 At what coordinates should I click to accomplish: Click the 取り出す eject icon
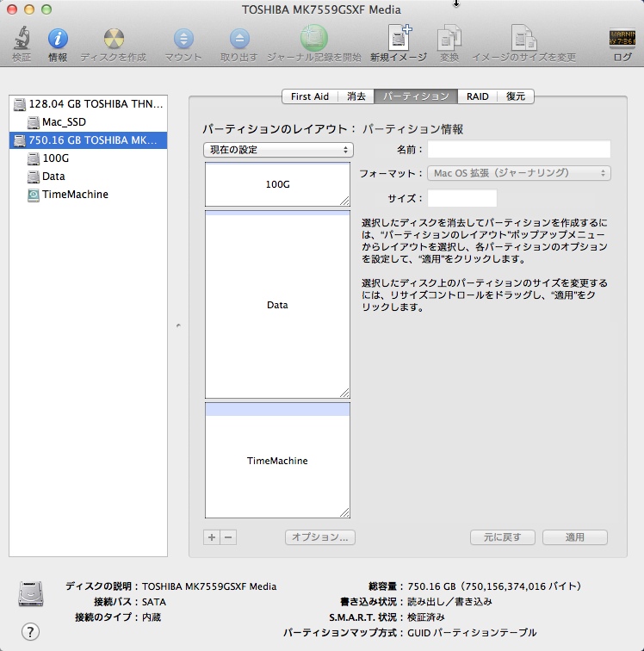tap(239, 39)
